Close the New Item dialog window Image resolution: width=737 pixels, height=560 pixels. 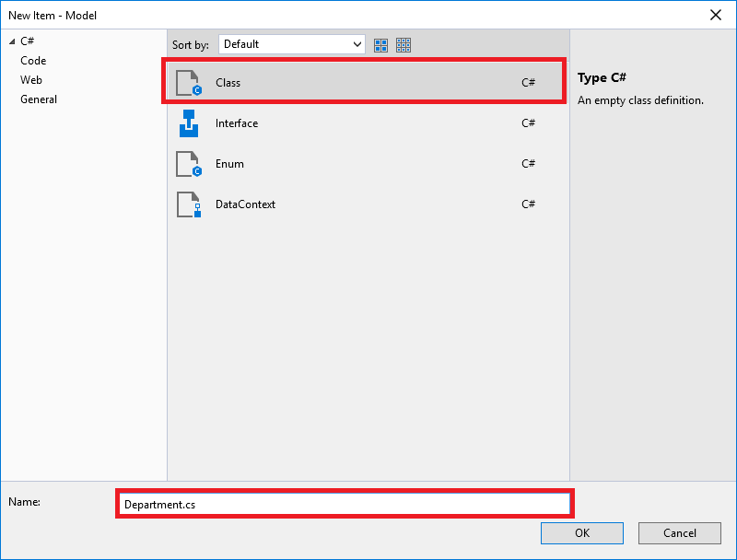[716, 15]
